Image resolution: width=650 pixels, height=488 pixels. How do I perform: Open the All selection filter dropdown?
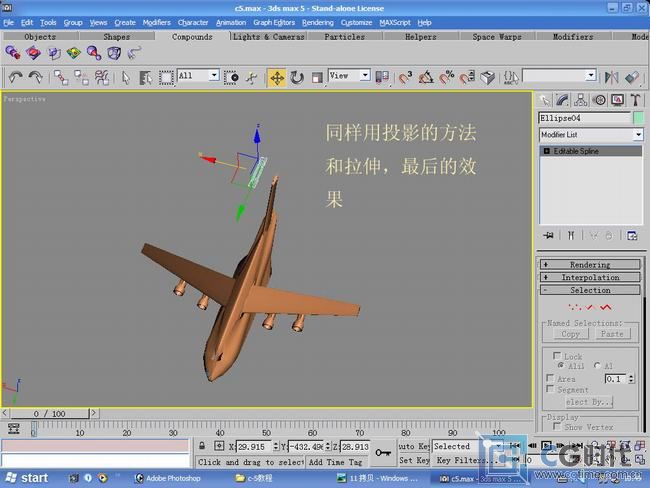click(214, 75)
